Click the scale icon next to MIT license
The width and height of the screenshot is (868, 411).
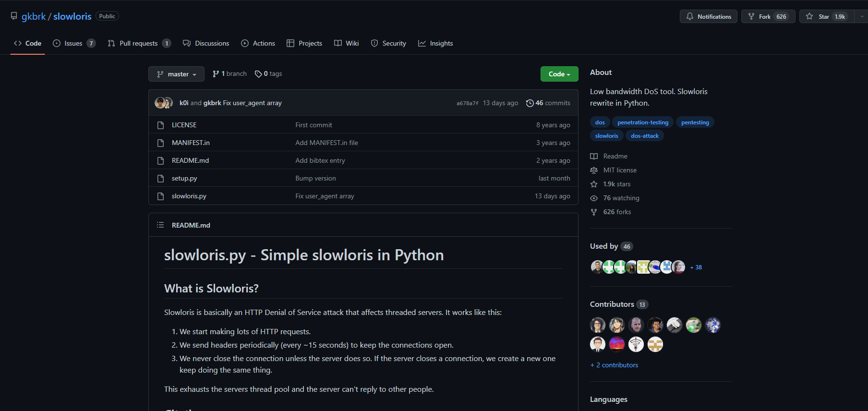594,170
